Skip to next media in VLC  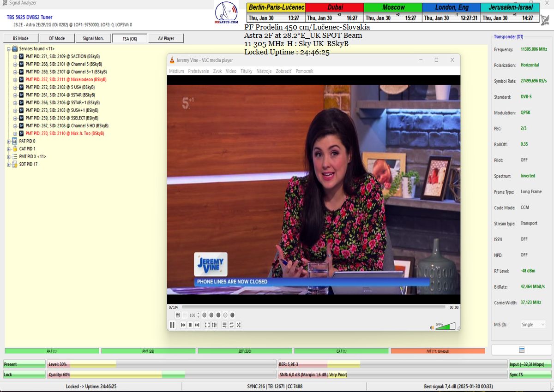(197, 325)
